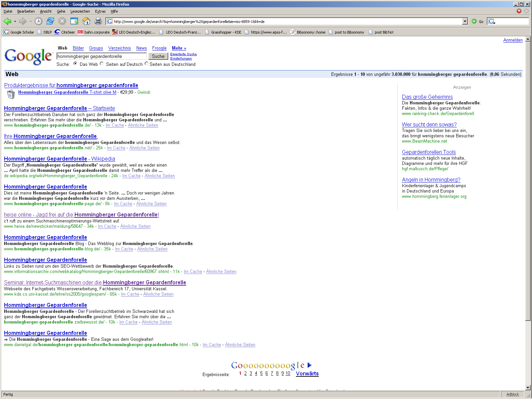532x399 pixels.
Task: Click the red update notification icon
Action: coord(519,11)
